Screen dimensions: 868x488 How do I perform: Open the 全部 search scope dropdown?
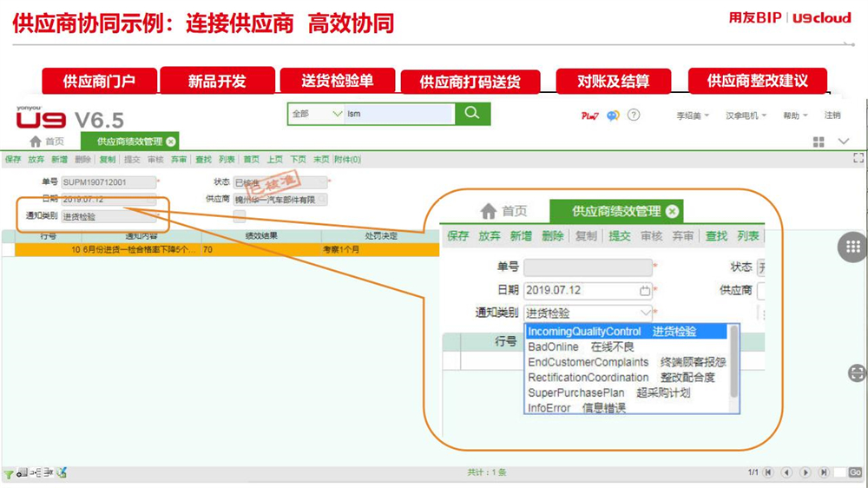[x=316, y=114]
